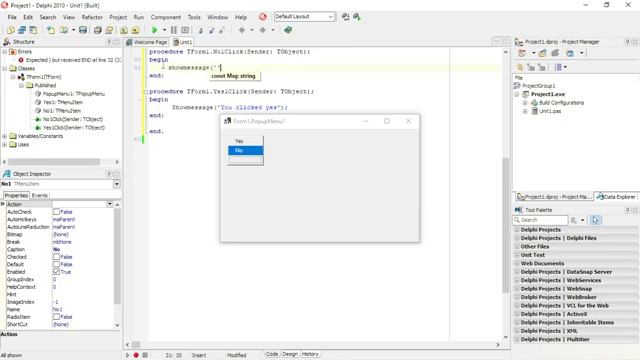Click the Set Debug Desktop icon
This screenshot has height=360, width=640.
point(357,17)
